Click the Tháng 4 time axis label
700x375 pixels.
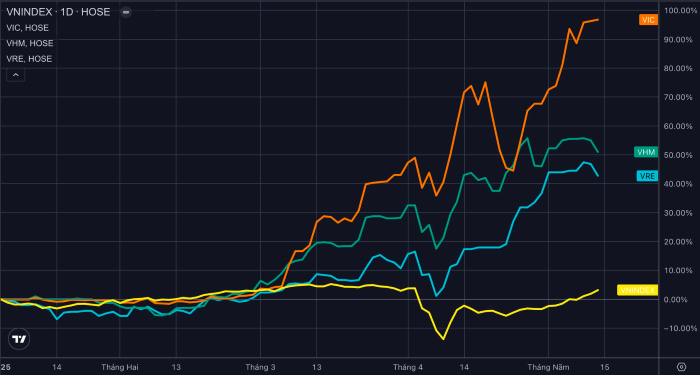tap(408, 367)
